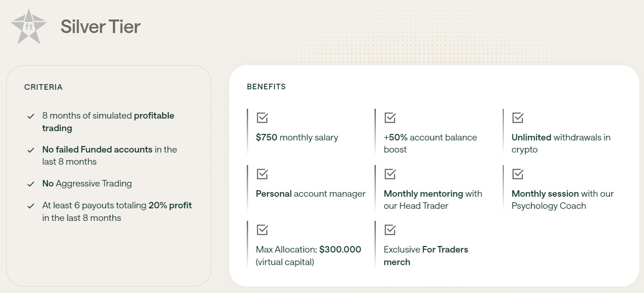Click the checkmark beside profitable trading criterion
The width and height of the screenshot is (644, 293).
point(31,116)
